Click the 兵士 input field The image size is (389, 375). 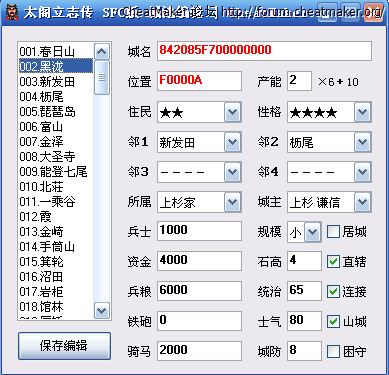coord(199,231)
